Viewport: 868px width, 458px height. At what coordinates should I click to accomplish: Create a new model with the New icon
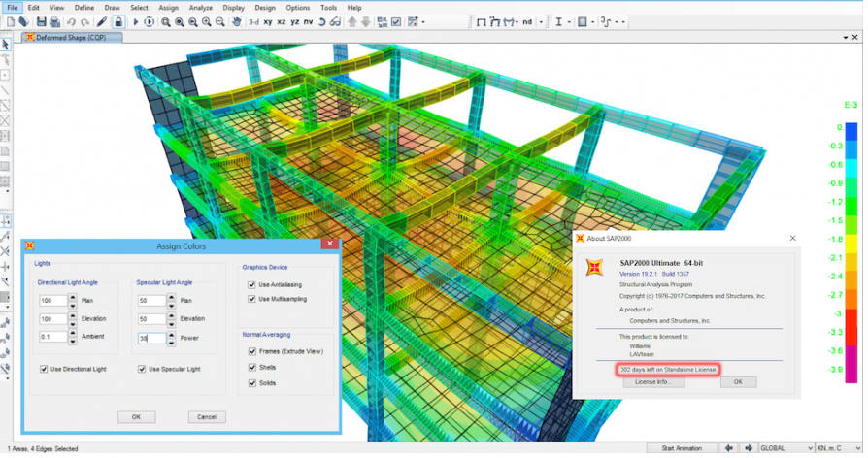(11, 22)
